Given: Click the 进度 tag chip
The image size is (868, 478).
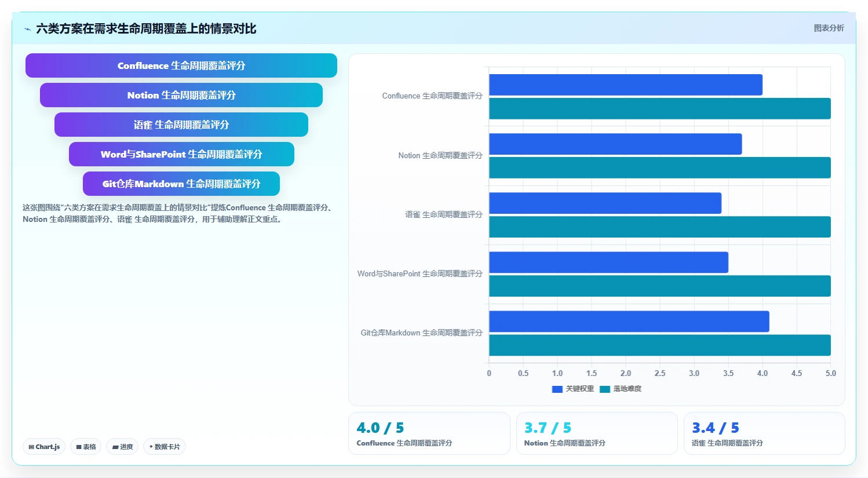Looking at the screenshot, I should (122, 447).
